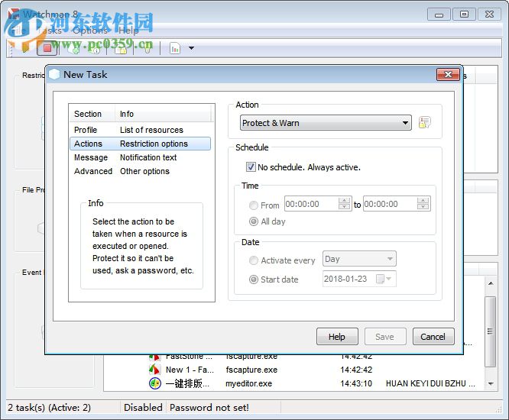Click the lock folder toolbar icon
Viewport: 509px width, 420px height.
120,48
